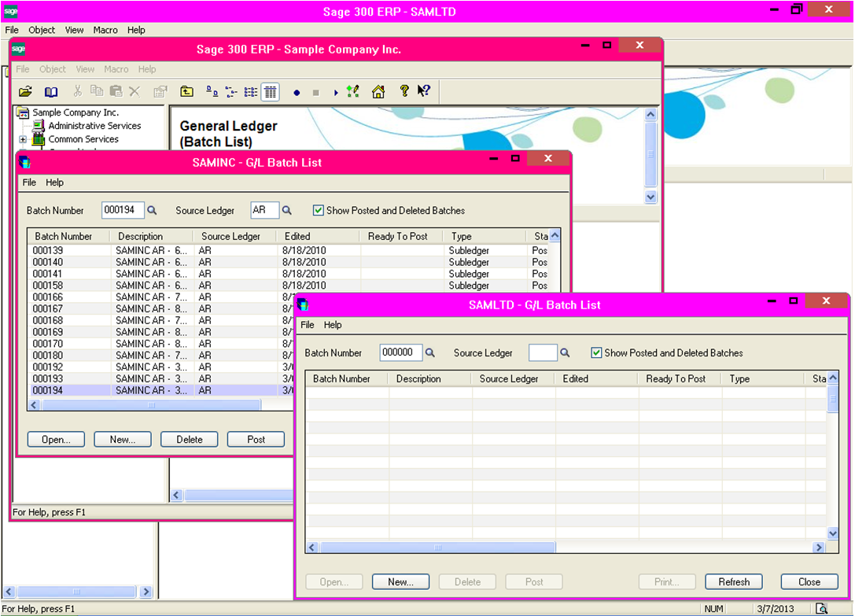Screen dimensions: 855x616
Task: Click the Open Company folder icon in toolbar
Action: (26, 92)
